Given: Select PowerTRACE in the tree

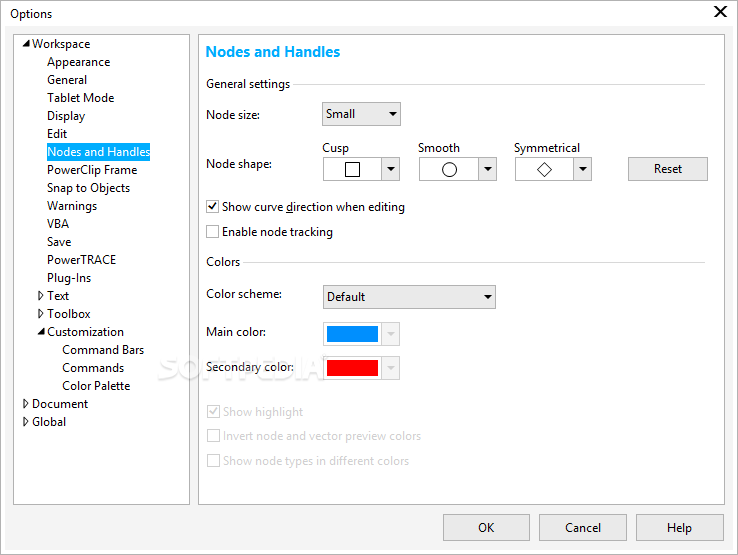Looking at the screenshot, I should click(81, 260).
